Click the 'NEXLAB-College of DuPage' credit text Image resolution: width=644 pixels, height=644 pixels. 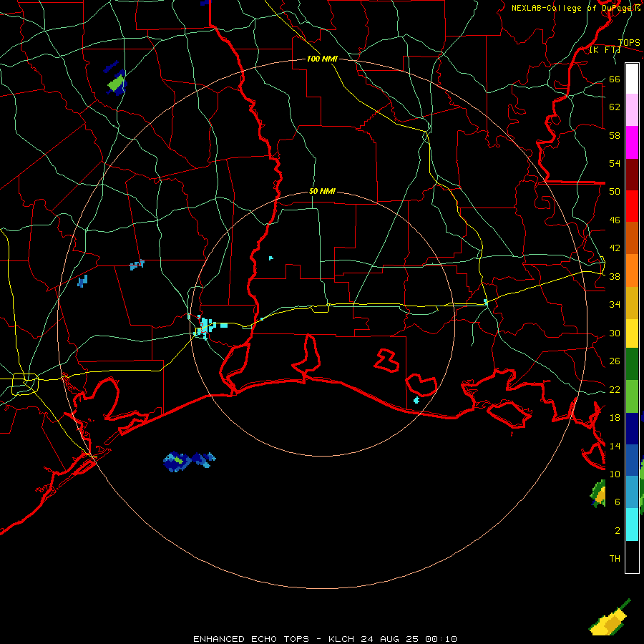[x=572, y=8]
